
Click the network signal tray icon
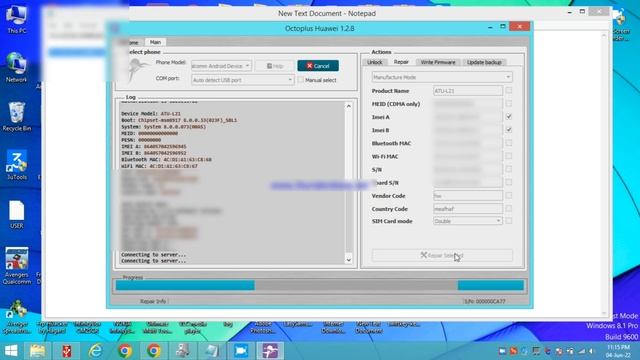[581, 351]
